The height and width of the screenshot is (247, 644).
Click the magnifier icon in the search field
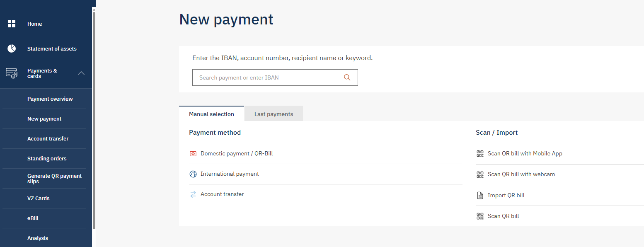pyautogui.click(x=347, y=77)
